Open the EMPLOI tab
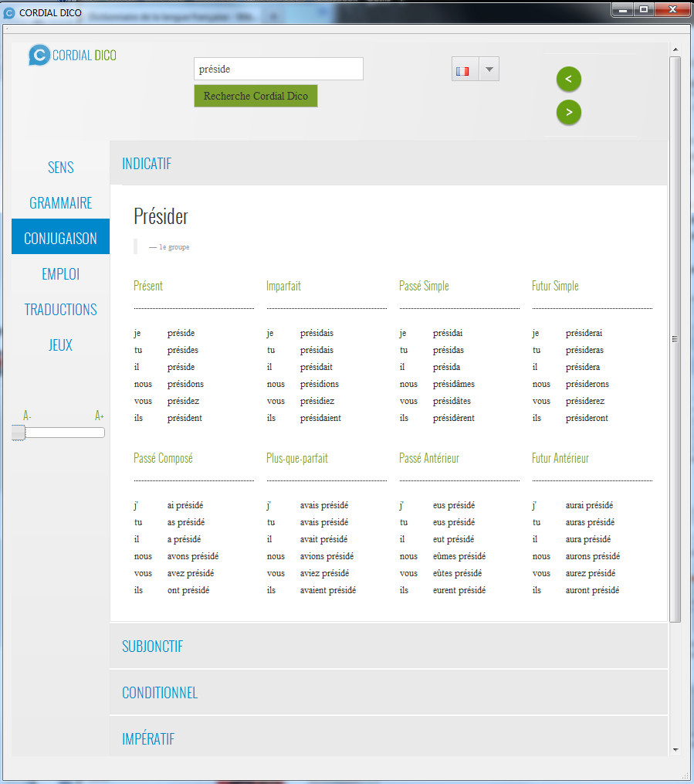 point(60,274)
